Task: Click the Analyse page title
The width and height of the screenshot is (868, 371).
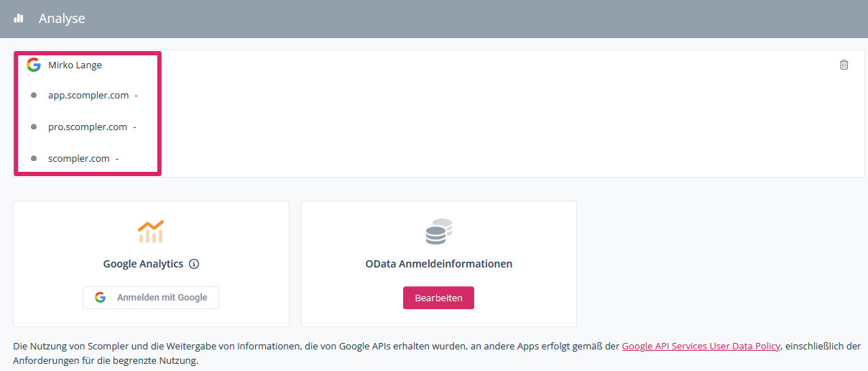Action: coord(62,19)
